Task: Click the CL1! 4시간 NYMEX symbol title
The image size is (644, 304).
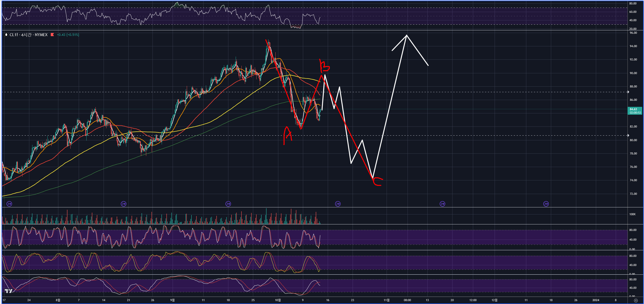Action: click(x=29, y=35)
